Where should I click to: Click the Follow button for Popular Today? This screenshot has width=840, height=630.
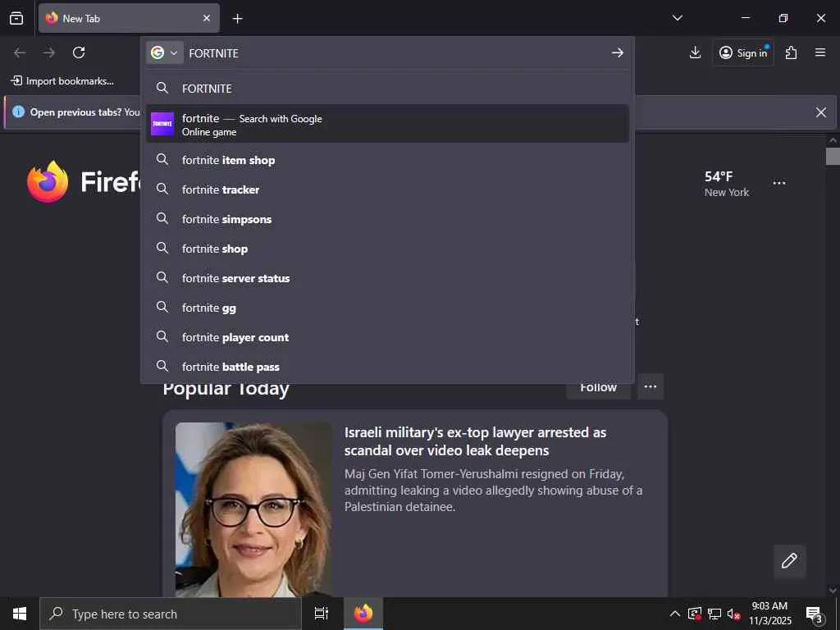coord(598,390)
